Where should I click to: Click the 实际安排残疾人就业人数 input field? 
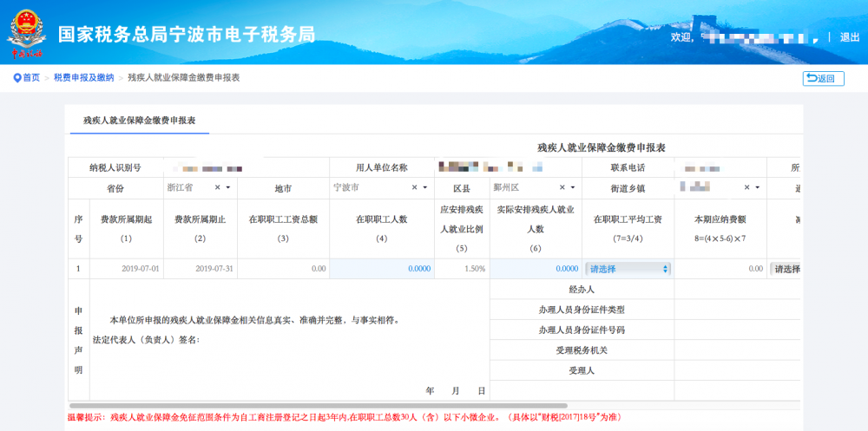(x=536, y=269)
